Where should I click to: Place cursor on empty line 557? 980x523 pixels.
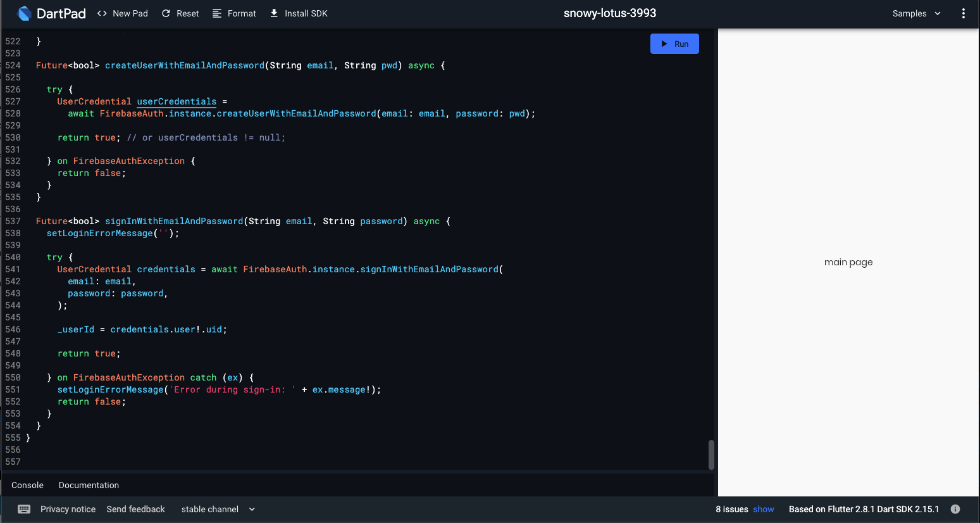click(190, 462)
